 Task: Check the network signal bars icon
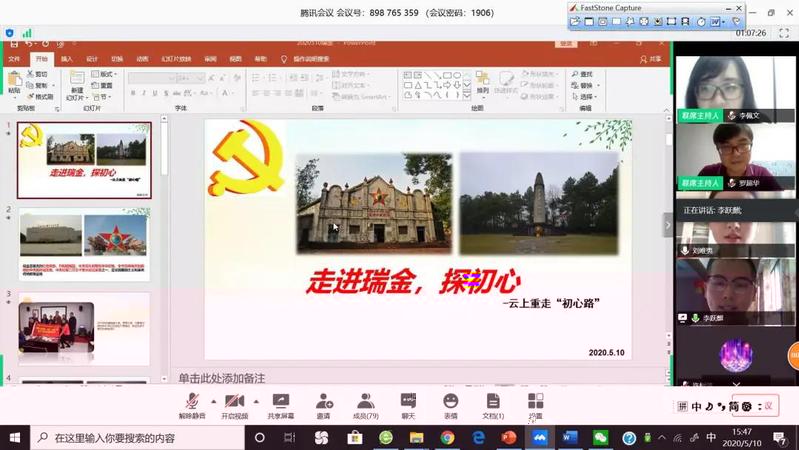tap(27, 33)
